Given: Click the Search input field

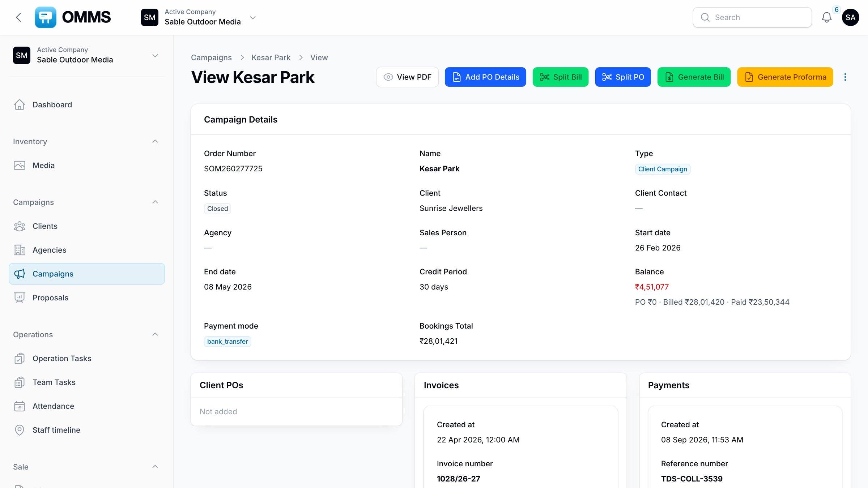Looking at the screenshot, I should point(752,17).
